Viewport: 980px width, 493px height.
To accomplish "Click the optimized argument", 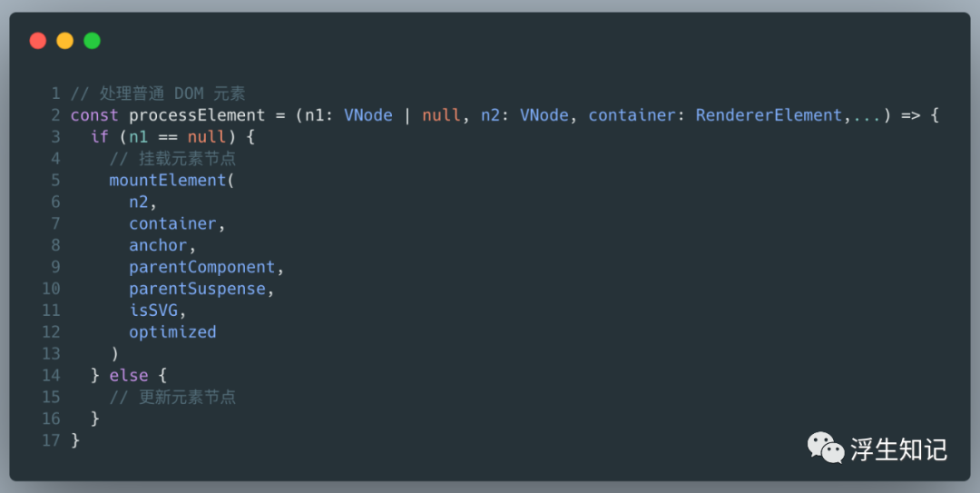I will pos(172,332).
